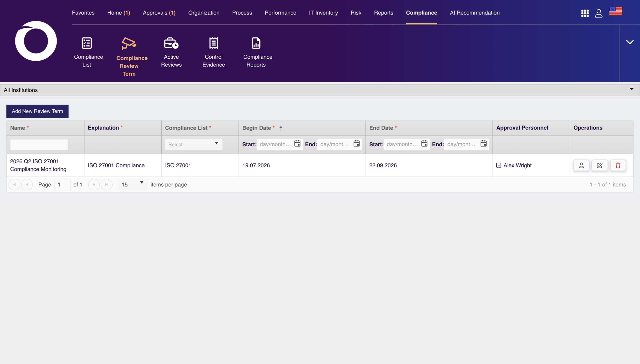Click the Name filter text field
This screenshot has width=640, height=364.
coord(39,145)
